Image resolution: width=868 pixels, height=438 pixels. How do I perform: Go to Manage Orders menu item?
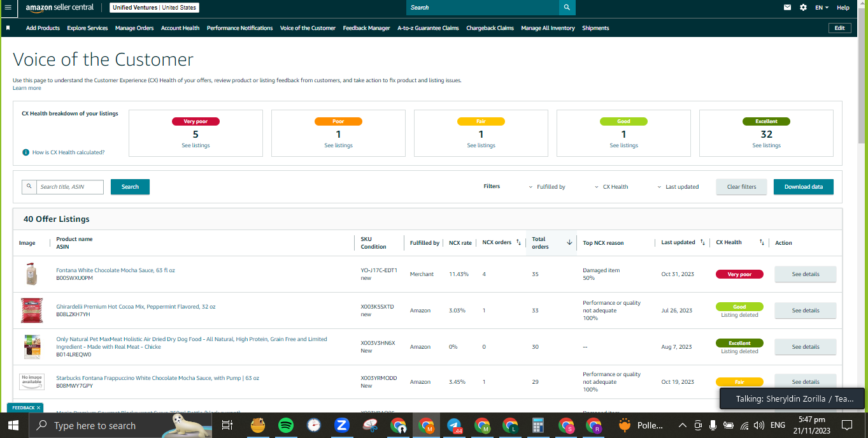click(134, 28)
